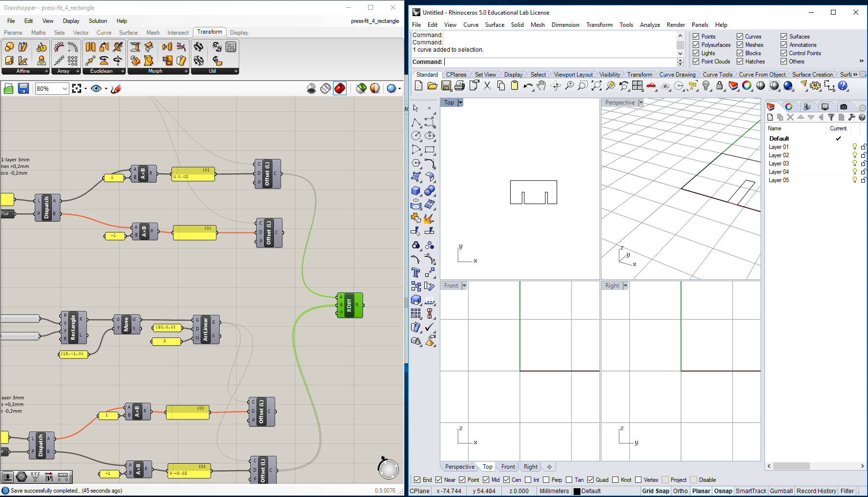868x497 pixels.
Task: Toggle the Layer 03 lightbulb visibility
Action: (x=854, y=164)
